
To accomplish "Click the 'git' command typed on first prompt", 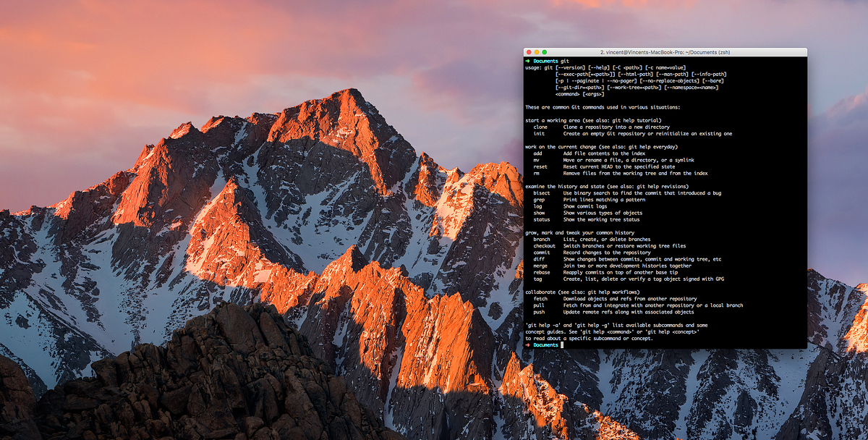I will (565, 61).
